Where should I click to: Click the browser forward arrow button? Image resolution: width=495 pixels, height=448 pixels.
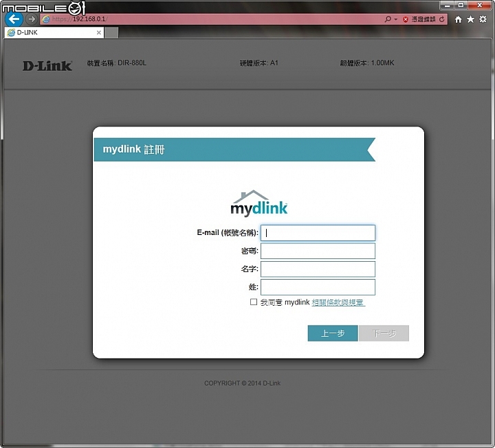tap(31, 19)
